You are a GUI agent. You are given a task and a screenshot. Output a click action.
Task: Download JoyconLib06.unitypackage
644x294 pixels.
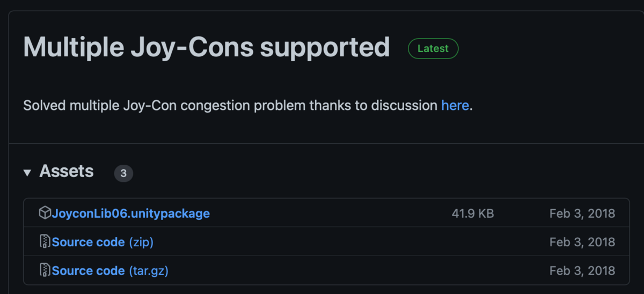[131, 214]
